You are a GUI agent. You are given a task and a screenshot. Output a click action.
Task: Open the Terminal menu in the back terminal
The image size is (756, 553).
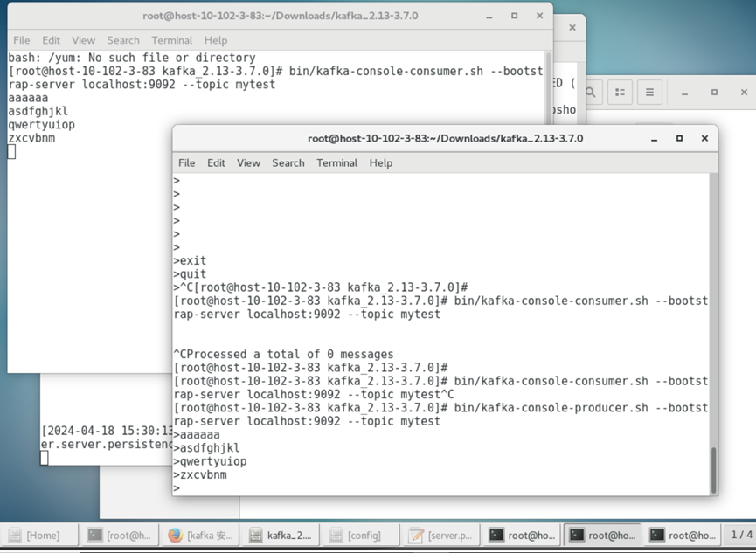[171, 40]
